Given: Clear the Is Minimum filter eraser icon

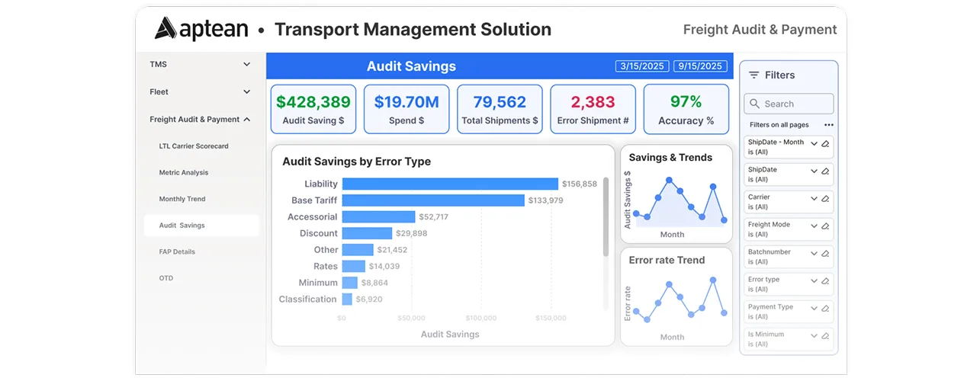Looking at the screenshot, I should [x=825, y=335].
